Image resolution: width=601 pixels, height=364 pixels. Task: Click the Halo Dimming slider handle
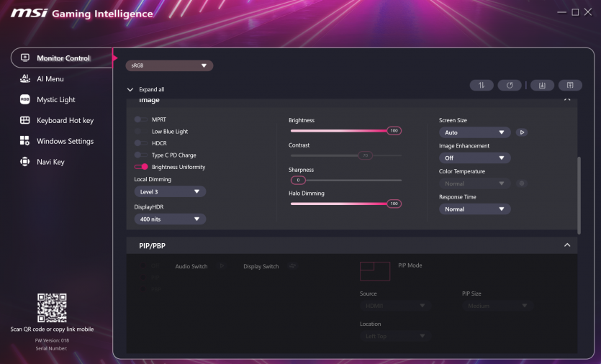click(394, 204)
